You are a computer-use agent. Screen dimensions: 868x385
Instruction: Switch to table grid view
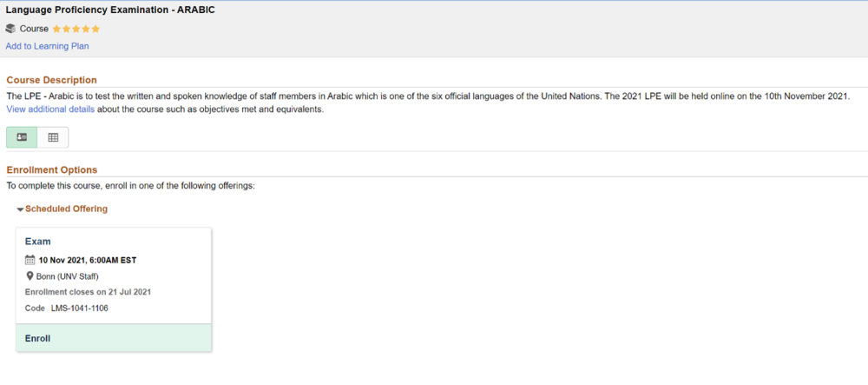click(x=53, y=137)
